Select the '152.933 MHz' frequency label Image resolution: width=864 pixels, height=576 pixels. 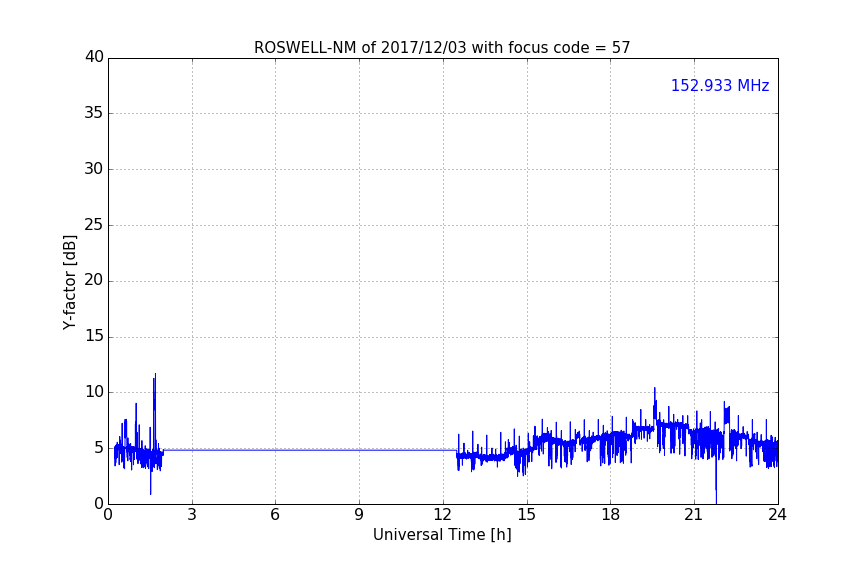(x=720, y=85)
